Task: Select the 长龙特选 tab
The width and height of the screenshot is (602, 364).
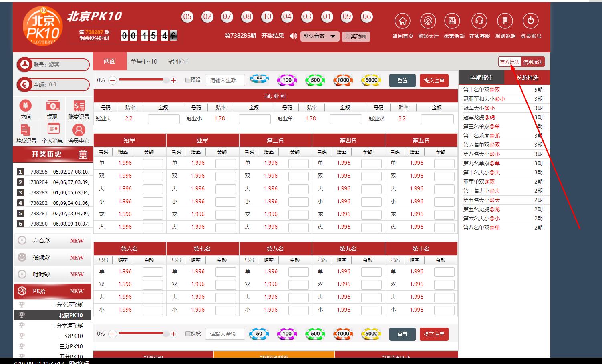Action: pyautogui.click(x=527, y=78)
